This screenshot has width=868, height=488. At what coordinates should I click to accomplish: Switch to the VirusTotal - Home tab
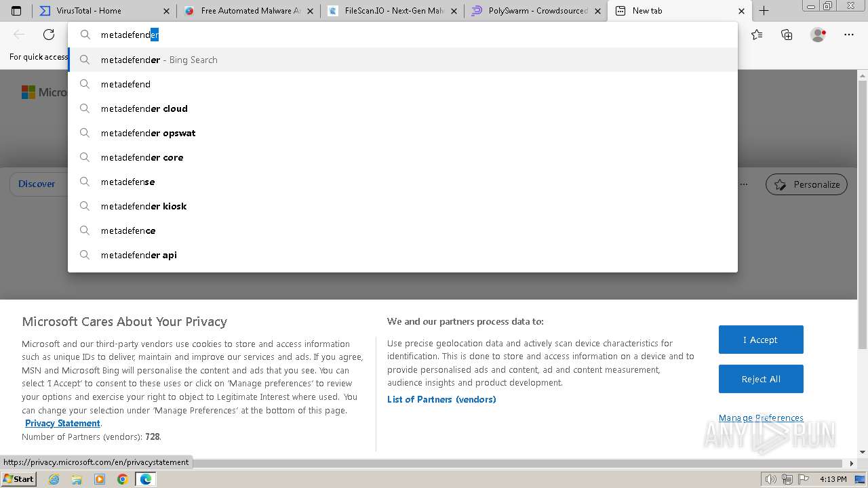pyautogui.click(x=104, y=11)
